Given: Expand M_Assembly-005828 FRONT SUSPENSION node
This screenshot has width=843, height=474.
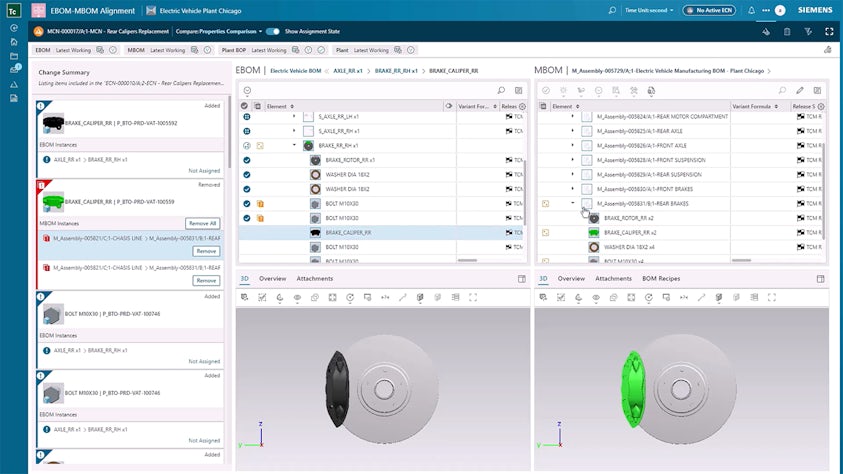Looking at the screenshot, I should click(x=573, y=160).
